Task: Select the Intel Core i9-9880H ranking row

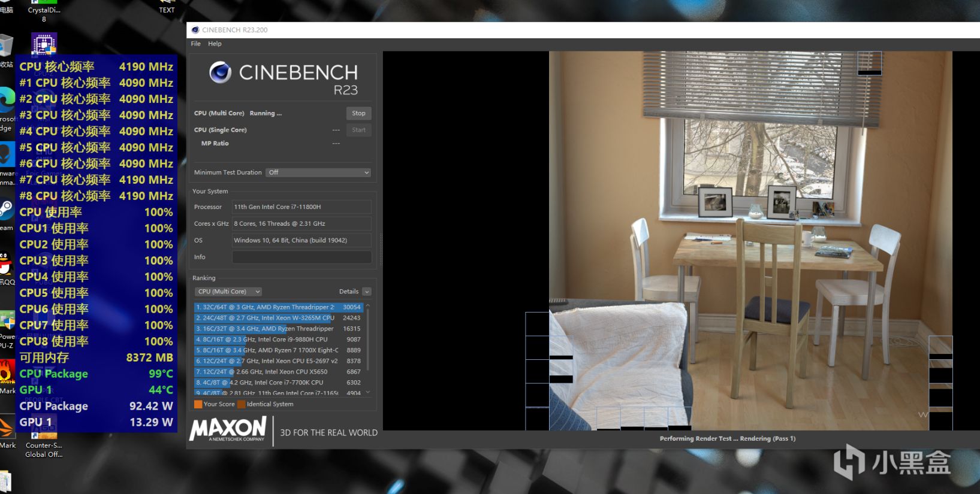Action: (x=279, y=340)
